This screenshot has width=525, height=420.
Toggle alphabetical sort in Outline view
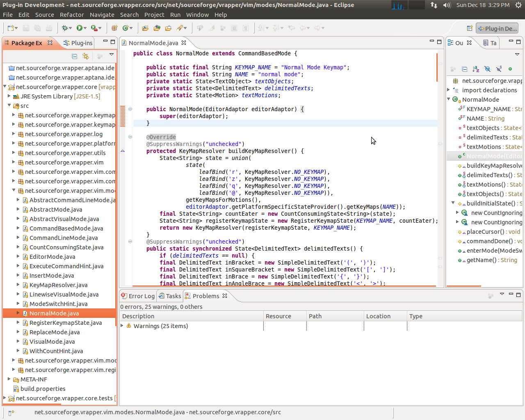476,69
